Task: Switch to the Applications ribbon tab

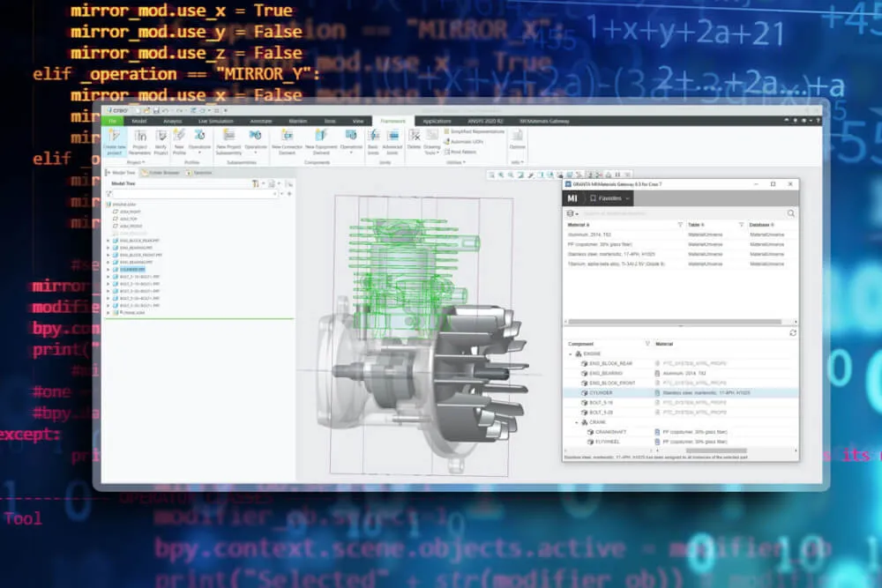Action: coord(437,121)
